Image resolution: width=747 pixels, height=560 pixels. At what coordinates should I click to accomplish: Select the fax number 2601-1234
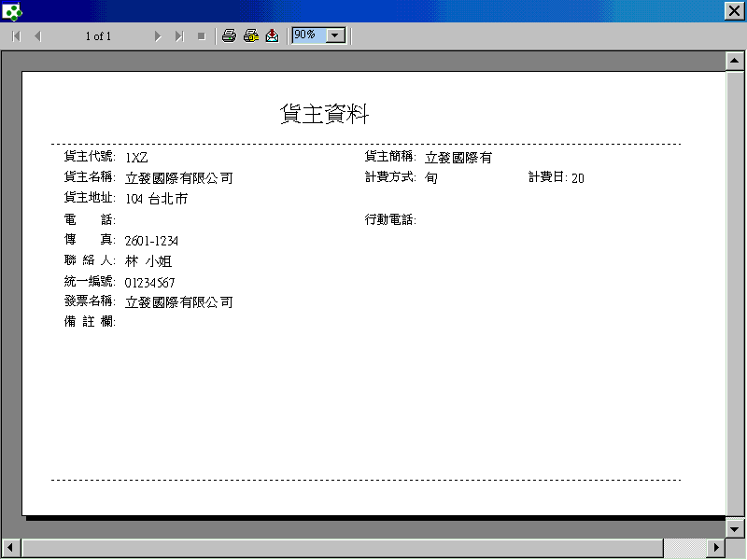pyautogui.click(x=151, y=241)
